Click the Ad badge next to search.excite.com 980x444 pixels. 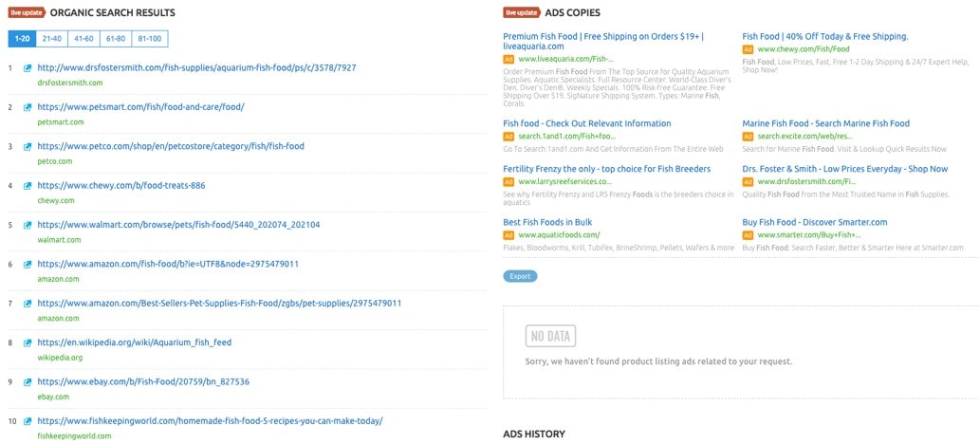(x=748, y=136)
